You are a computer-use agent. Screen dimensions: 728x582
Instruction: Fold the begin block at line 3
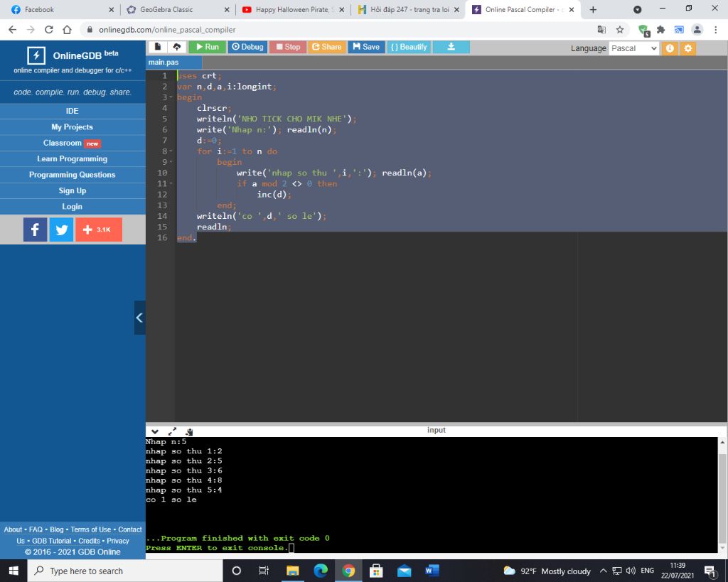tap(171, 97)
